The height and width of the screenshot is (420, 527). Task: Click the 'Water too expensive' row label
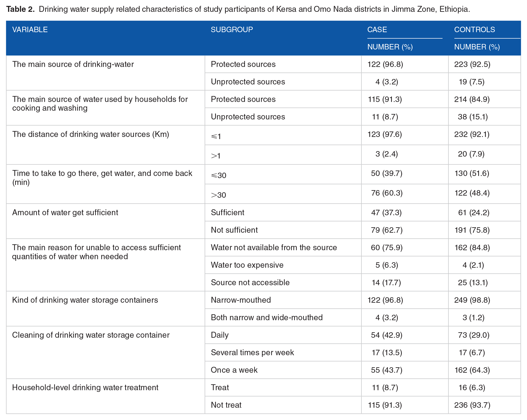247,265
